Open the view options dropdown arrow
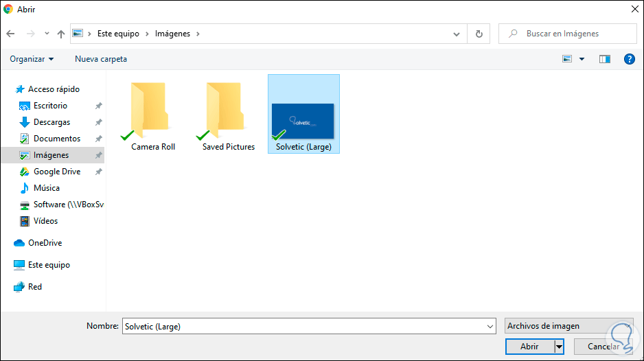 point(582,59)
